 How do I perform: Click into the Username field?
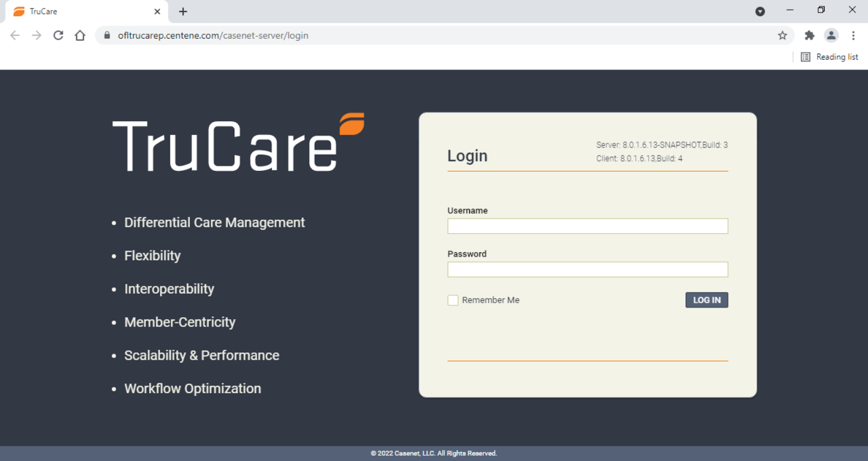click(x=588, y=226)
